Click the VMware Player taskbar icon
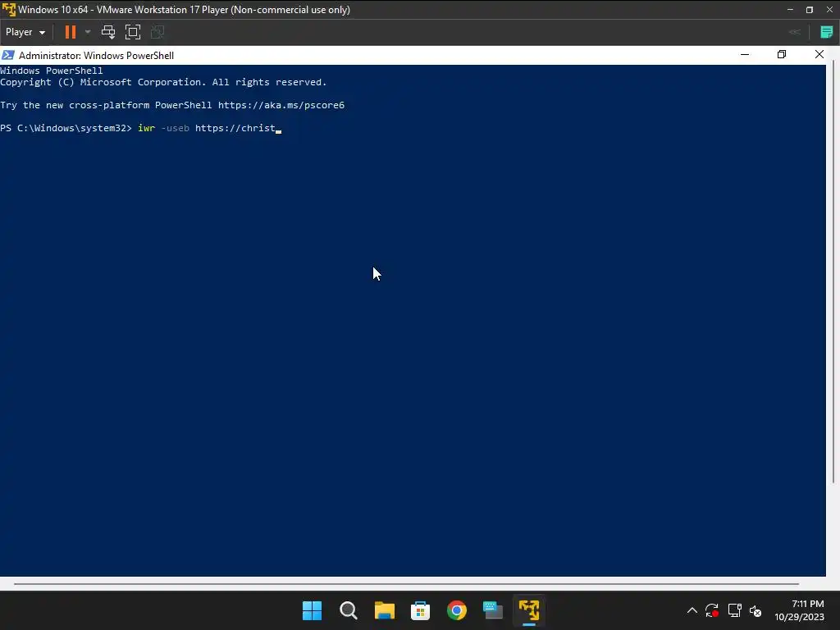 (x=529, y=610)
